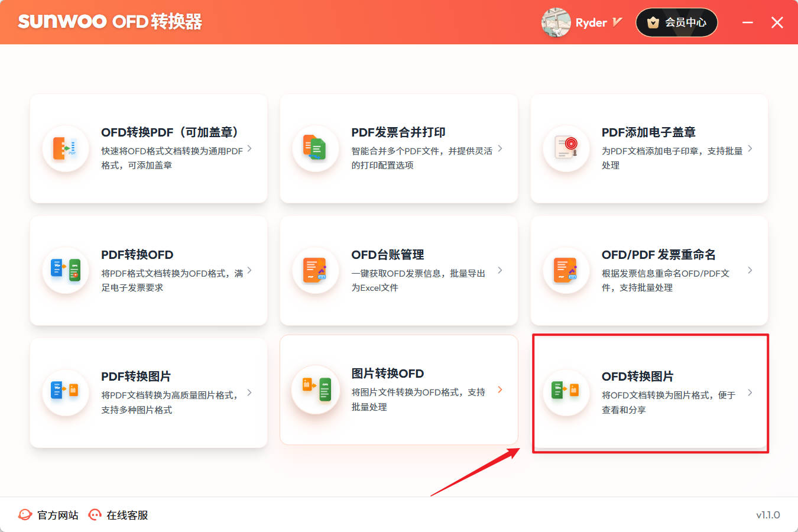798x532 pixels.
Task: Select the PDF转换OFD title
Action: click(x=137, y=255)
